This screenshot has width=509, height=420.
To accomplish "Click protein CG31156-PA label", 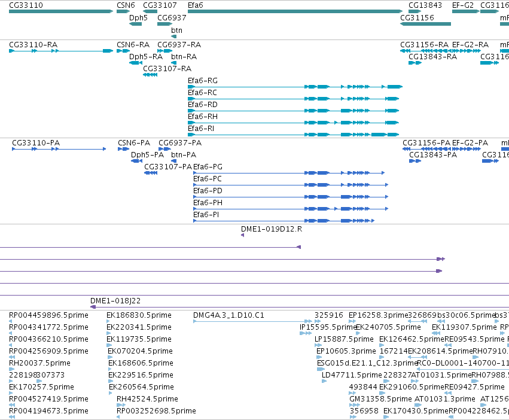I will (426, 143).
